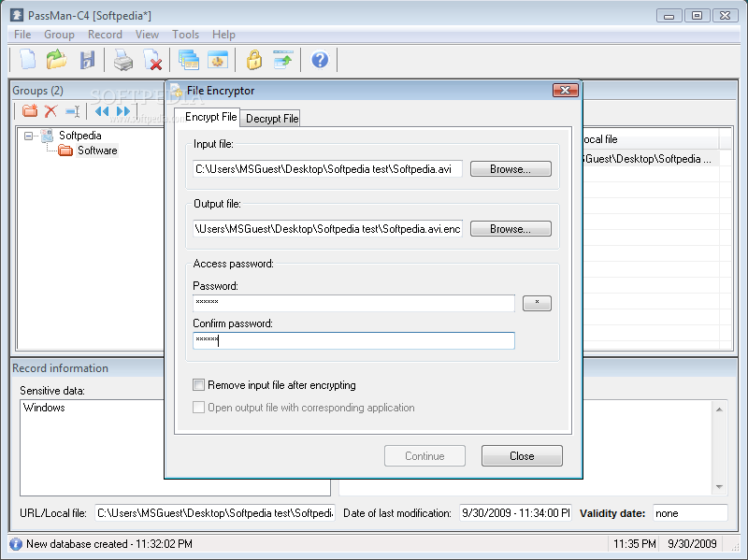Toggle Open output file with corresponding application
Image resolution: width=748 pixels, height=560 pixels.
[198, 408]
